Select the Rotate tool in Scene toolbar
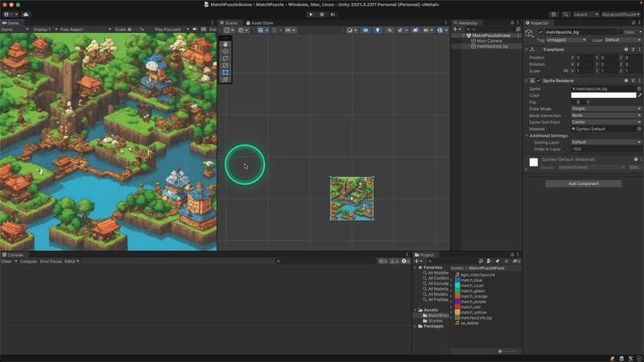The width and height of the screenshot is (644, 362). pos(225,58)
